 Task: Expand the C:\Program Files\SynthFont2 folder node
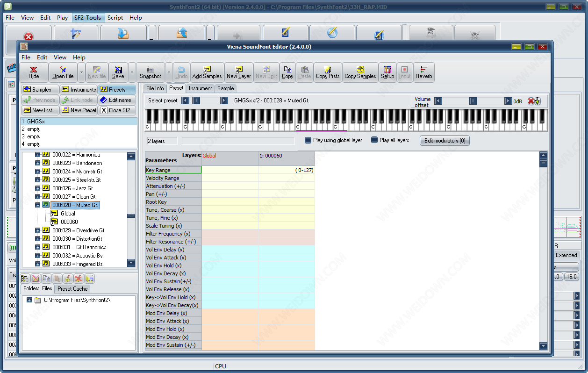29,300
